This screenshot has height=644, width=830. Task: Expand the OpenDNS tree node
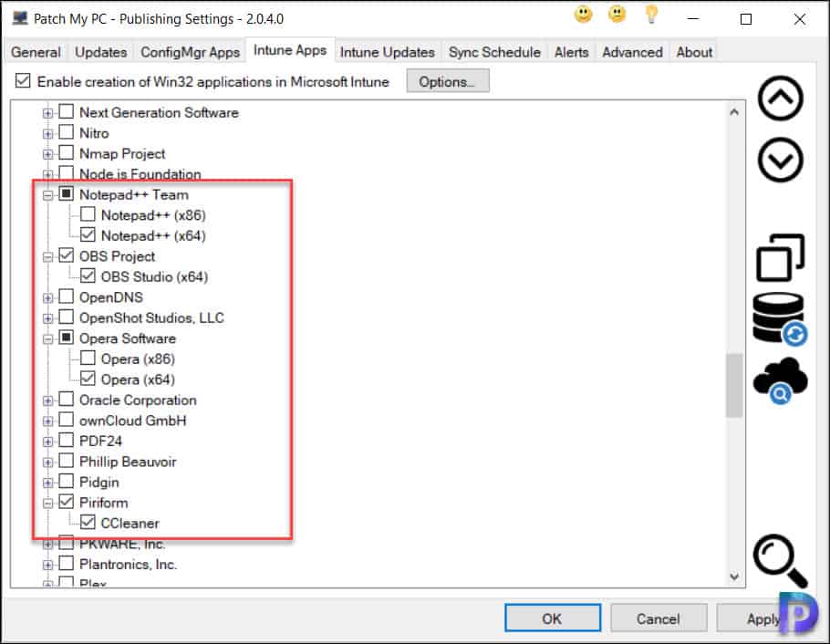point(47,298)
